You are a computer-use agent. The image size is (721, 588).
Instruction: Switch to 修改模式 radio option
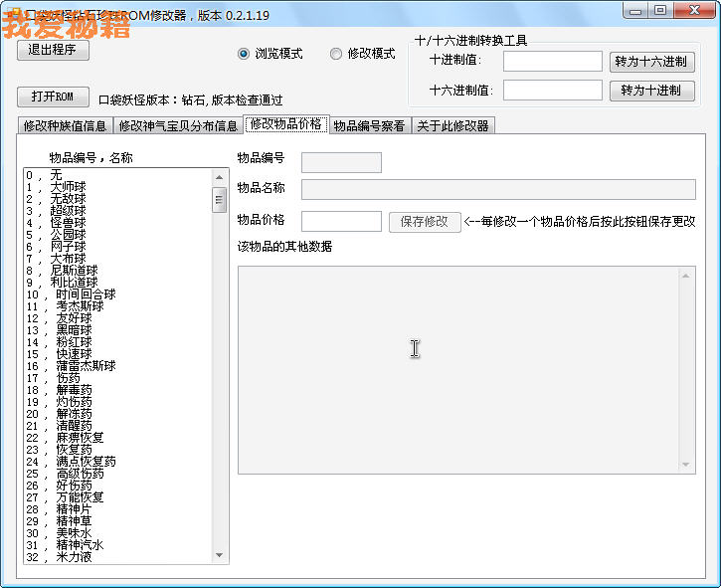pyautogui.click(x=336, y=54)
